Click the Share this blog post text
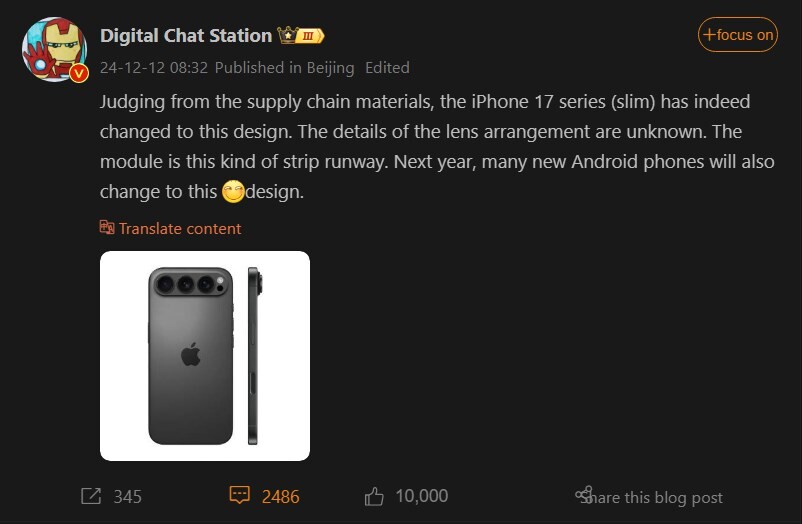Viewport: 802px width, 524px height. click(658, 497)
